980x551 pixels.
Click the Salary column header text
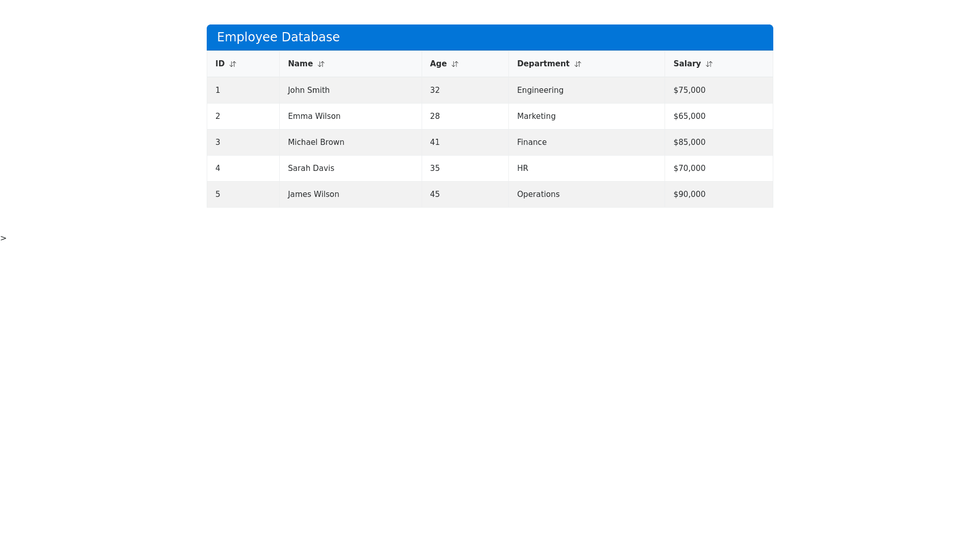pyautogui.click(x=687, y=64)
